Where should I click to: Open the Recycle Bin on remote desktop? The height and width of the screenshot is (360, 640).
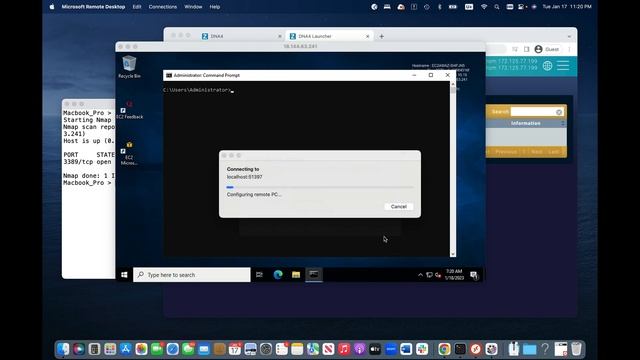pos(129,67)
